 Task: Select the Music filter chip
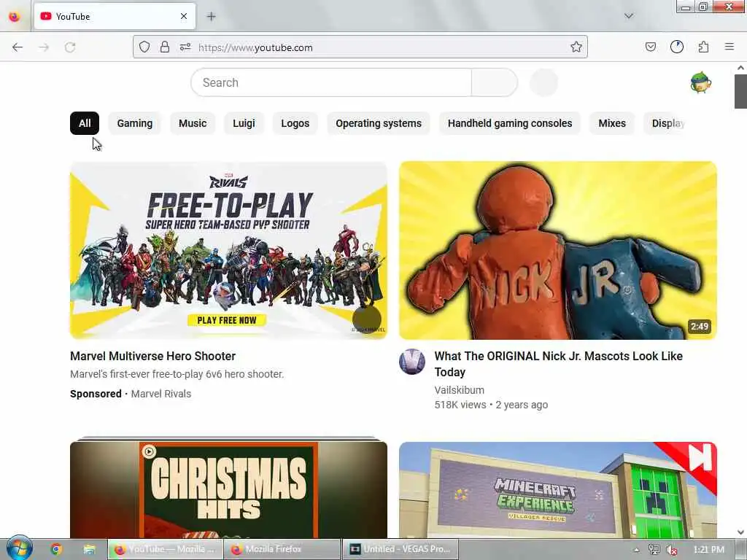193,123
